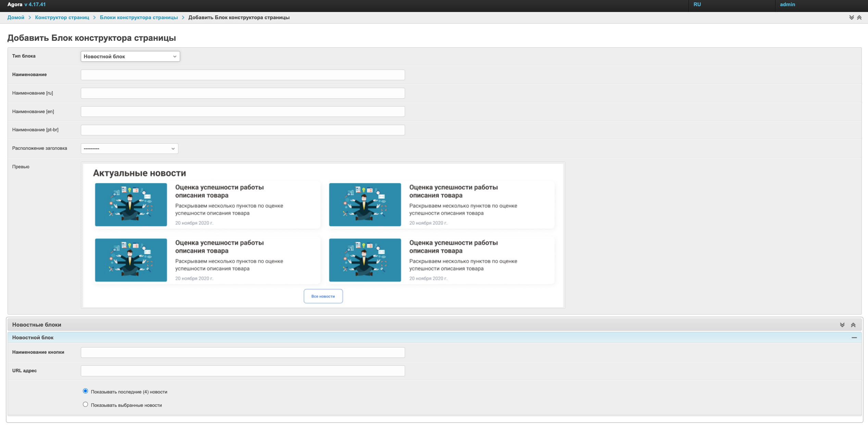The height and width of the screenshot is (425, 868).
Task: Click expand-all double chevron in breadcrumb bar
Action: (852, 17)
